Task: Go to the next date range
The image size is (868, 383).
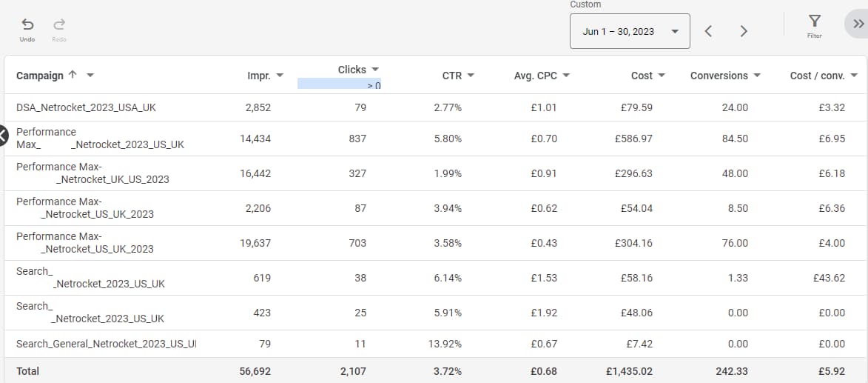Action: click(x=744, y=31)
